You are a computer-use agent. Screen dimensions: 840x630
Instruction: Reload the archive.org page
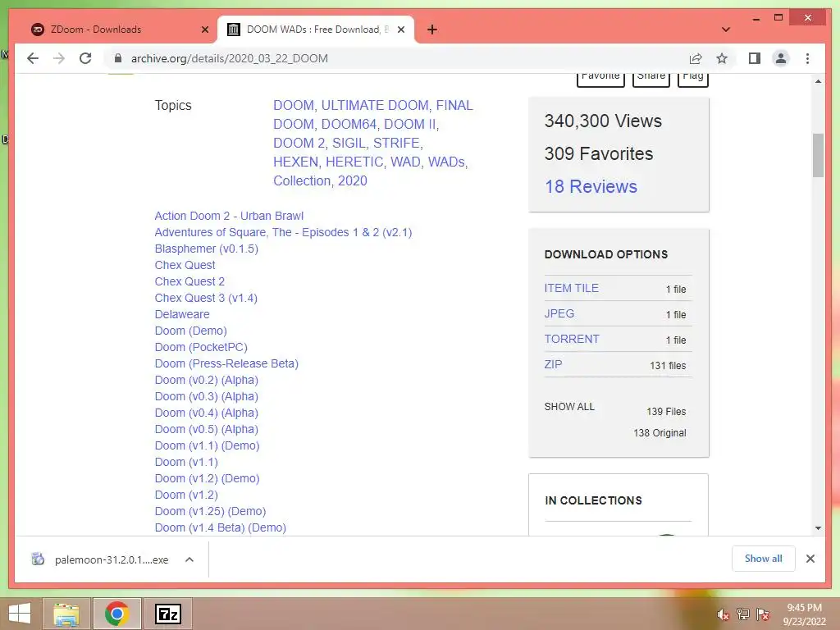point(85,58)
